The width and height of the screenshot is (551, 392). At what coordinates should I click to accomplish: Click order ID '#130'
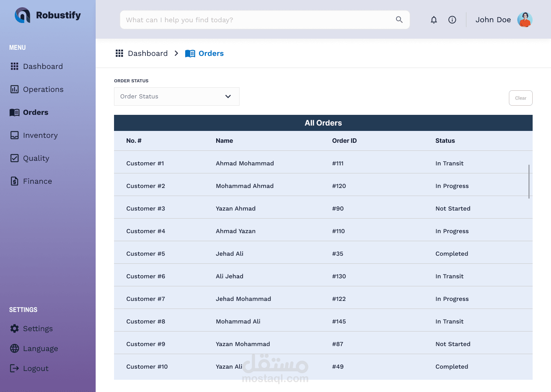(x=339, y=276)
